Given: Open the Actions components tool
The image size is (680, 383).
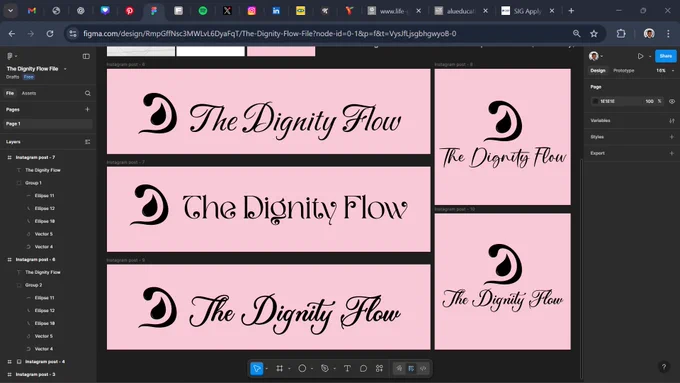Looking at the screenshot, I should [x=379, y=369].
